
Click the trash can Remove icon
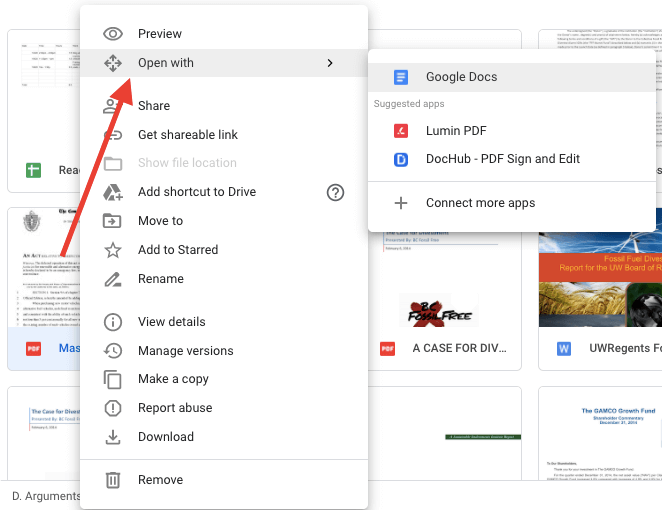click(114, 480)
